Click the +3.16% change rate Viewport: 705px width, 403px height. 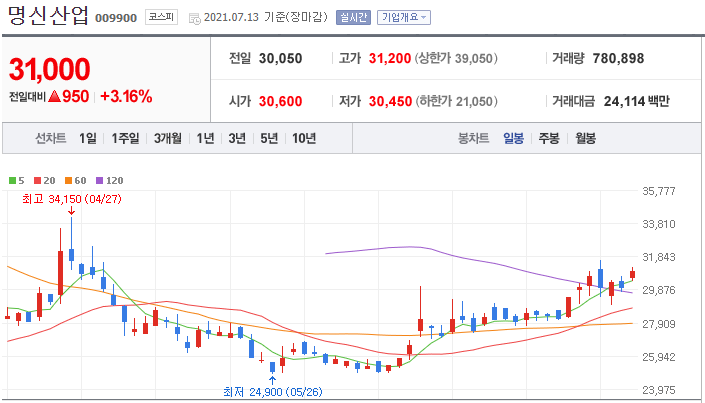click(x=126, y=96)
